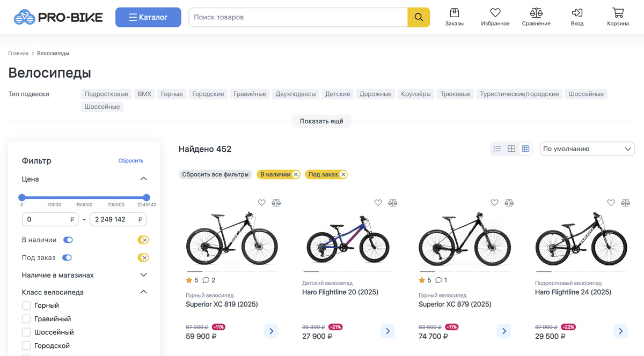Viewport: 644px width, 356px height.
Task: Check the Шоссейный bike class
Action: point(26,332)
